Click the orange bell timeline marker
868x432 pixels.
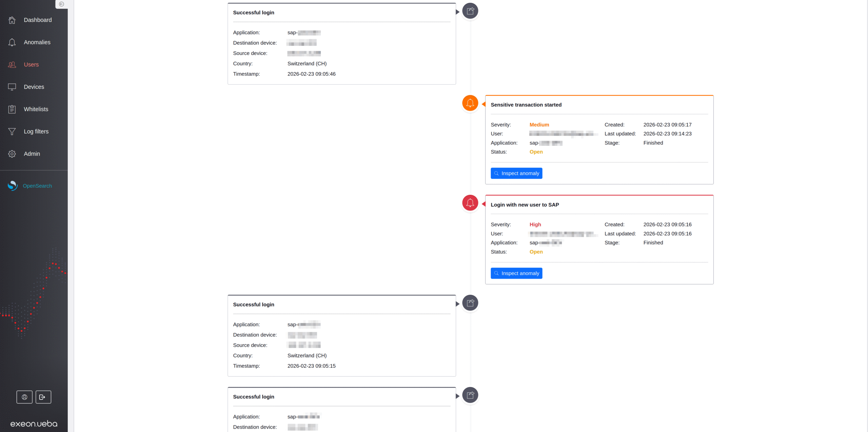click(x=470, y=103)
